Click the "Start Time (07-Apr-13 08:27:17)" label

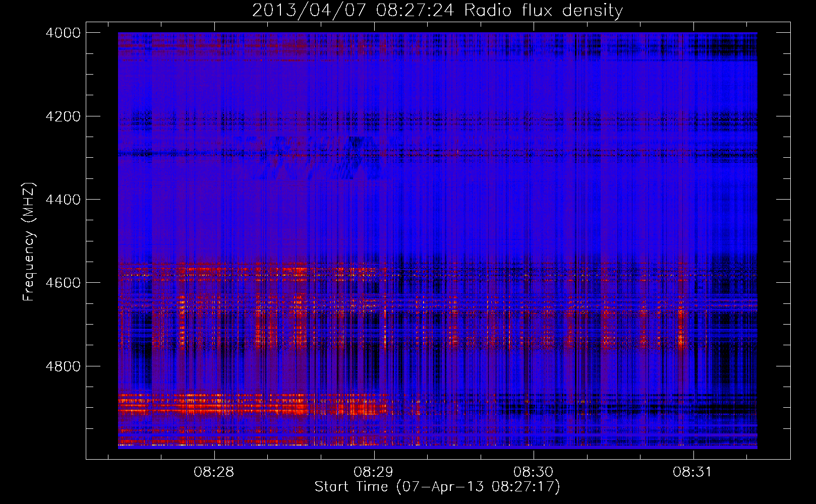click(x=437, y=487)
